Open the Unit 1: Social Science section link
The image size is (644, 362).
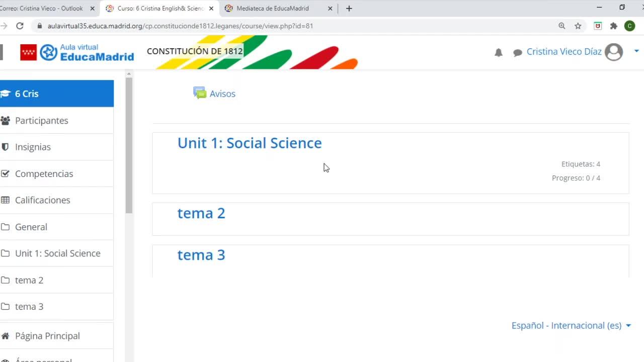pyautogui.click(x=249, y=143)
